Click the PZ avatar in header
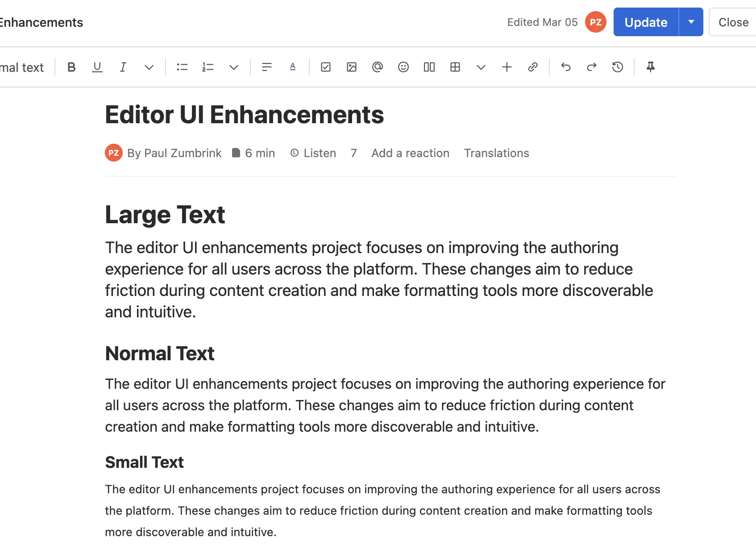This screenshot has width=756, height=558. 596,22
